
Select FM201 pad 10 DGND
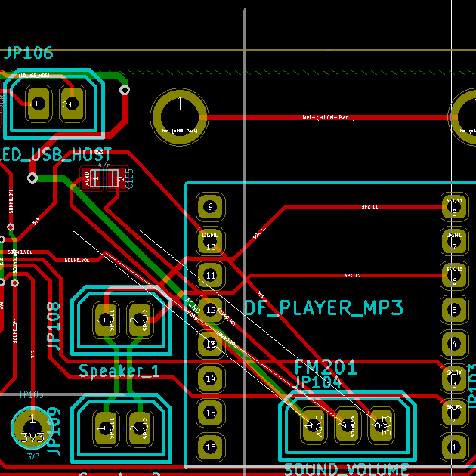pos(210,241)
